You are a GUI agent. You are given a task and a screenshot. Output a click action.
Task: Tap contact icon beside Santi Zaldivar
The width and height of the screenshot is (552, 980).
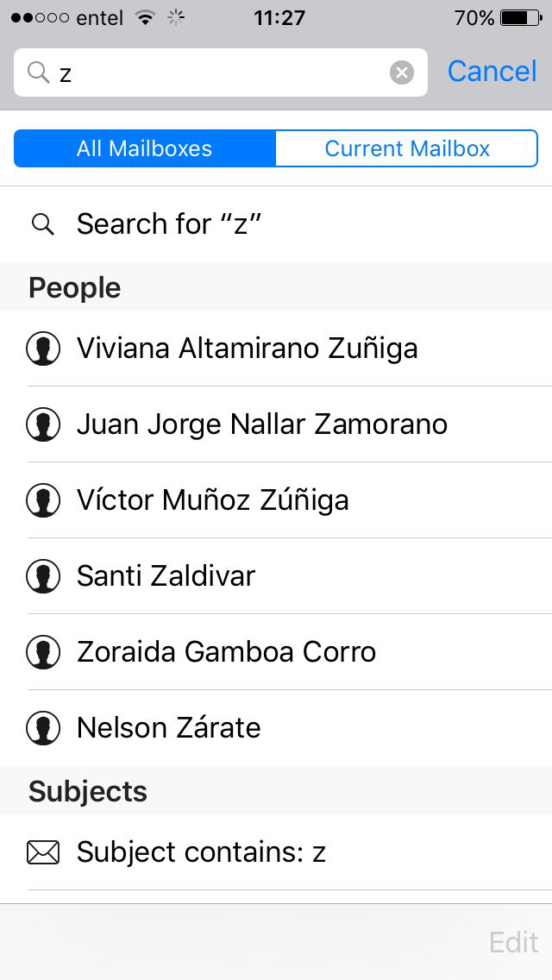[43, 576]
